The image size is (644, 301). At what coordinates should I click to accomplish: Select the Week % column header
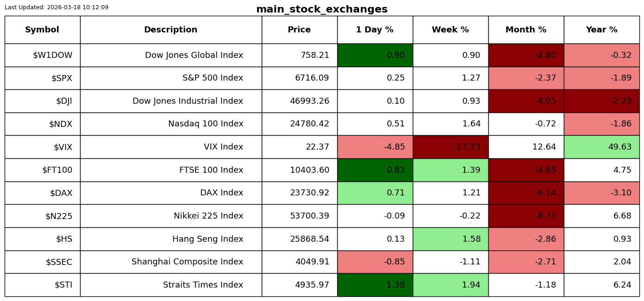(x=450, y=30)
